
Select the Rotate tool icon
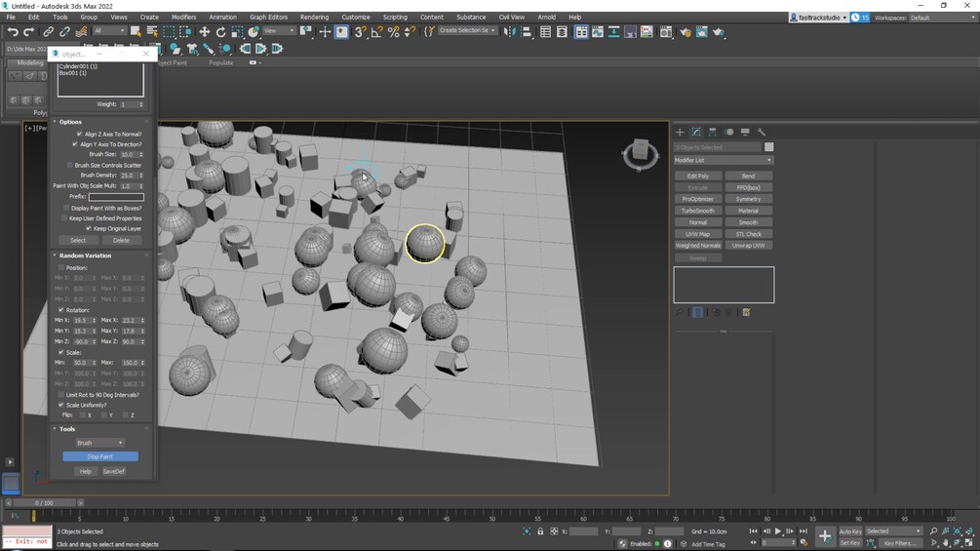[x=220, y=31]
